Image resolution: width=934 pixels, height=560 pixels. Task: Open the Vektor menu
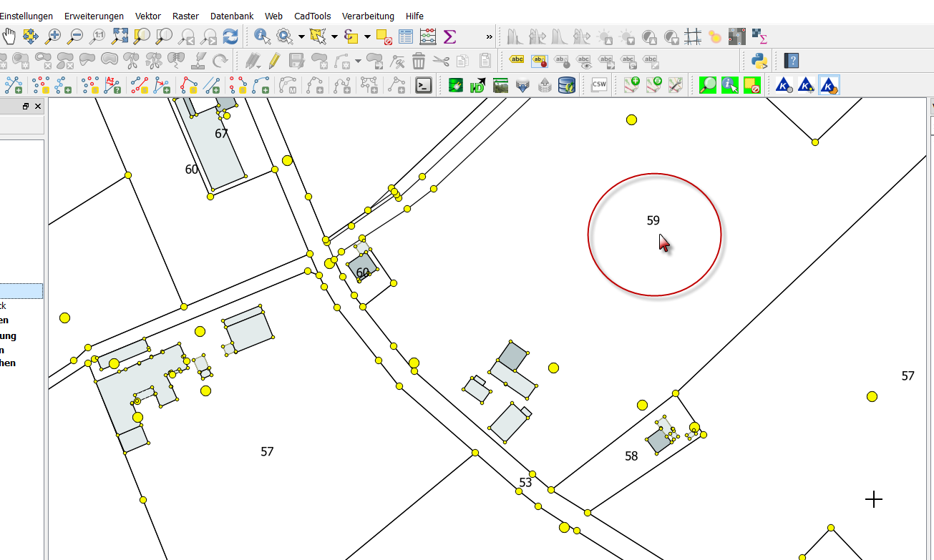(x=148, y=16)
